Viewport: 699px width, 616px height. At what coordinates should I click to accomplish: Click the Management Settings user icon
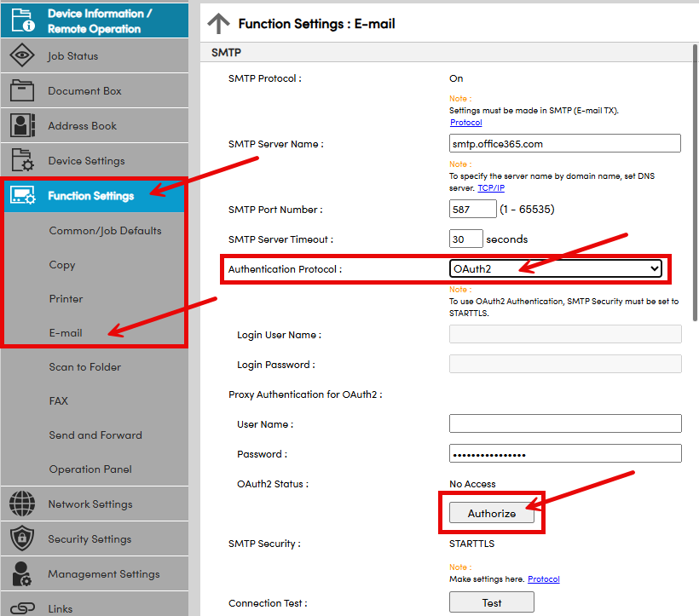pyautogui.click(x=21, y=573)
